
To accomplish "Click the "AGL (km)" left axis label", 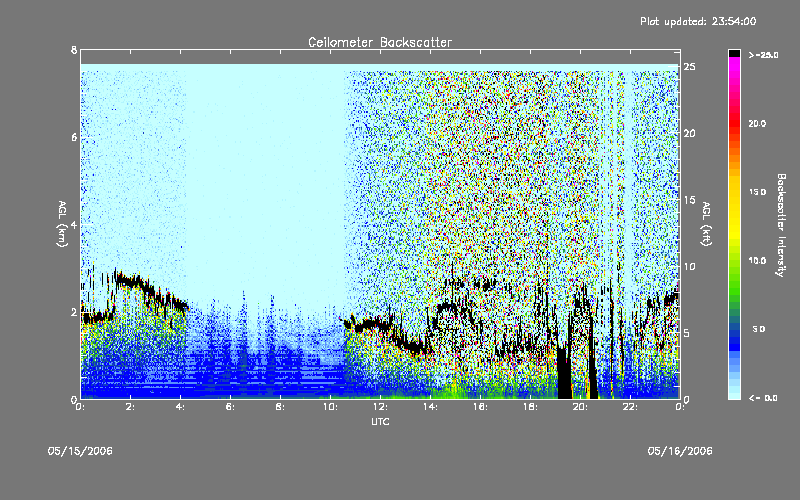I will 62,224.
